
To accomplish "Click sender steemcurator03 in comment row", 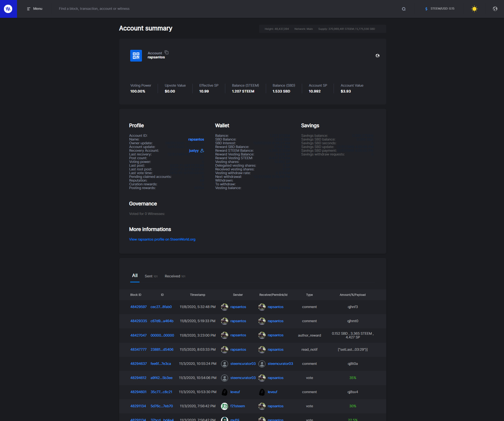I will pyautogui.click(x=243, y=364).
